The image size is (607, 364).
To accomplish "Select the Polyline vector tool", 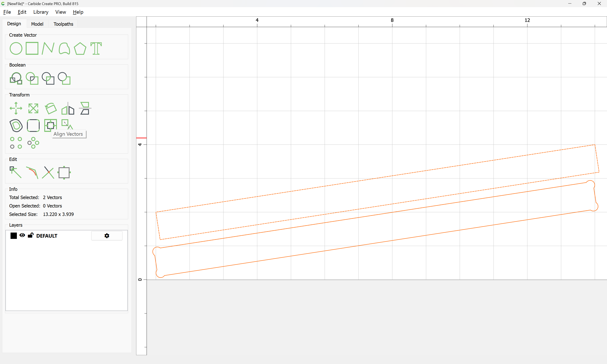I will (x=48, y=48).
